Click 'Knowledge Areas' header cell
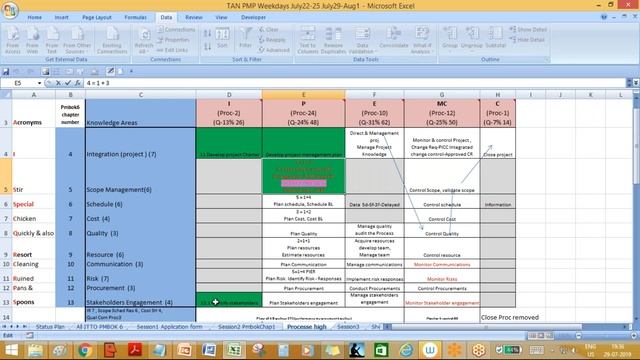Image resolution: width=640 pixels, height=360 pixels. pos(140,113)
